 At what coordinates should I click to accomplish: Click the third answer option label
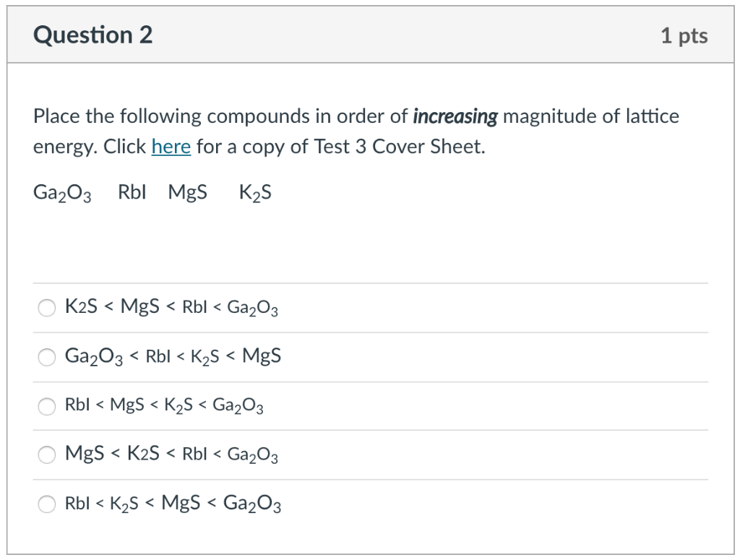tap(164, 405)
